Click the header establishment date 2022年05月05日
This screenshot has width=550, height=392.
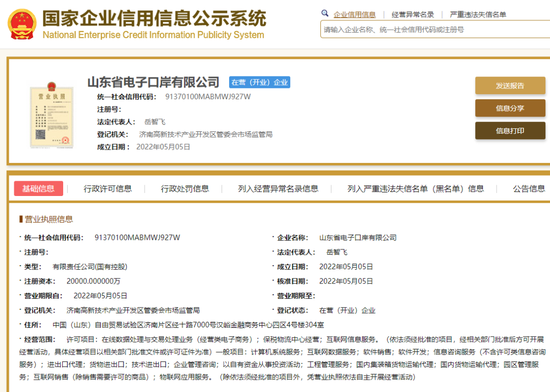(163, 147)
